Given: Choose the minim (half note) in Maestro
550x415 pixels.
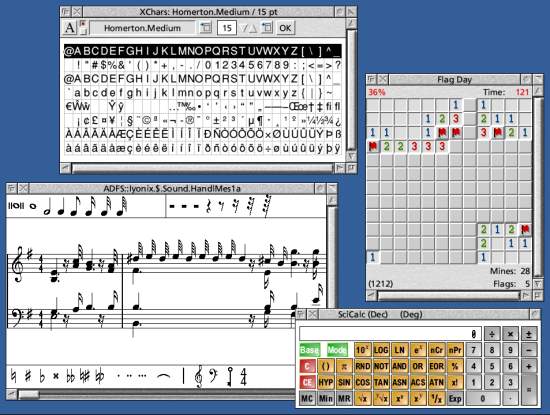Looking at the screenshot, I should (47, 207).
